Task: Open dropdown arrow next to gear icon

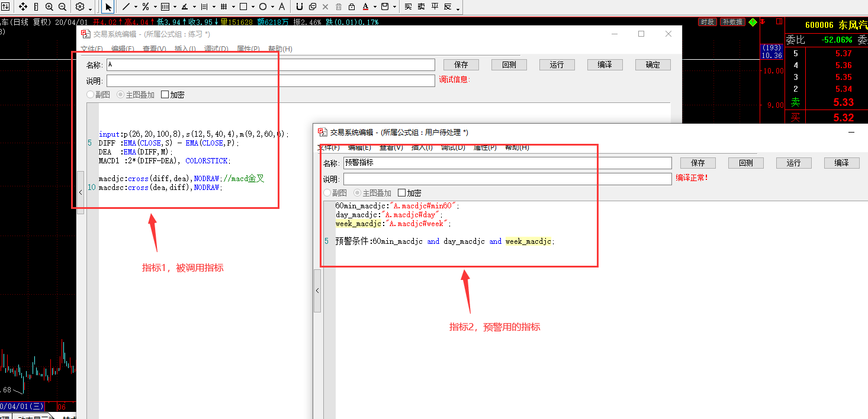Action: tap(90, 8)
